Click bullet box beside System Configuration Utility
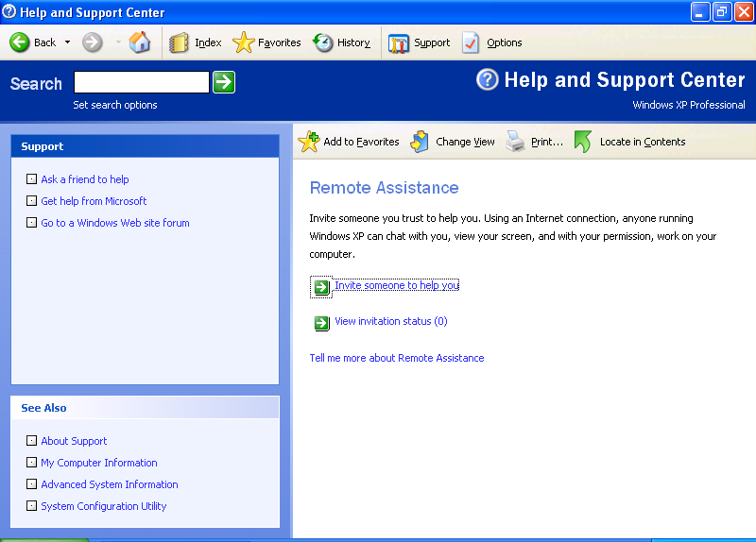The height and width of the screenshot is (542, 756). [31, 506]
